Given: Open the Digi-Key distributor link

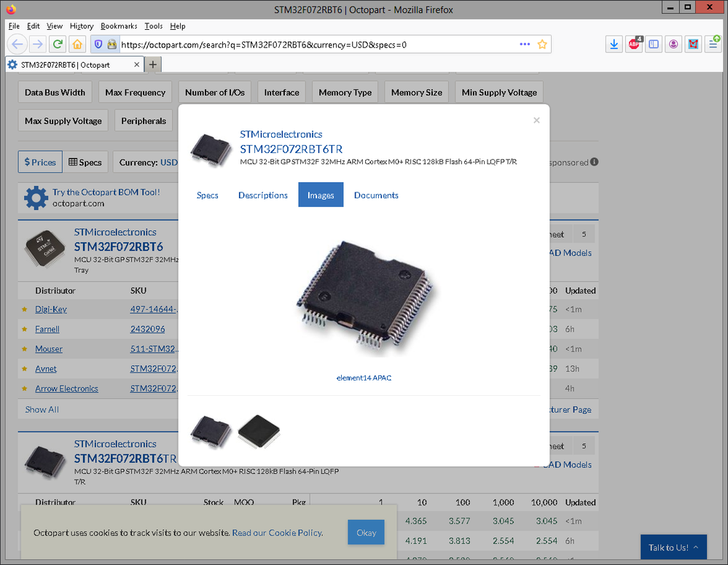Looking at the screenshot, I should point(50,309).
